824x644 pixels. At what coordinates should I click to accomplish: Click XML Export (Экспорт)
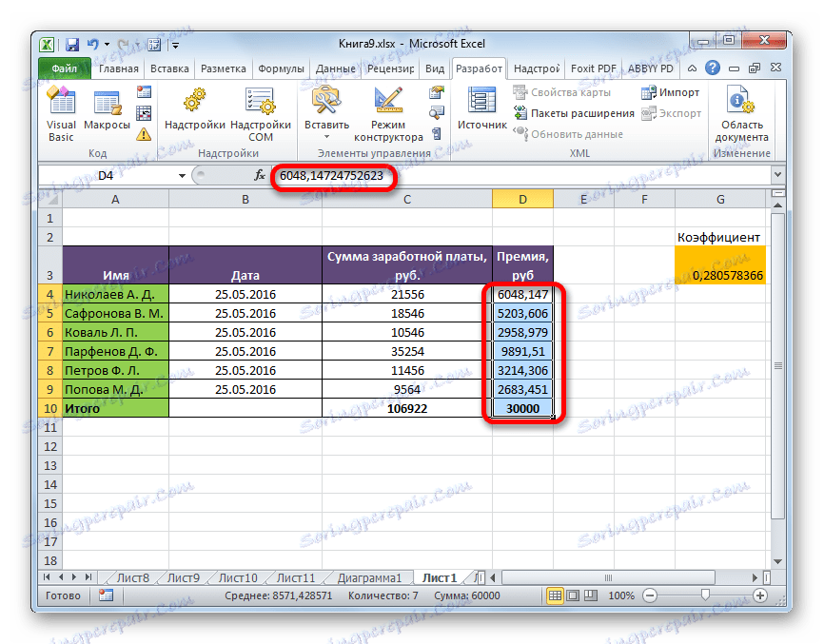tap(672, 113)
